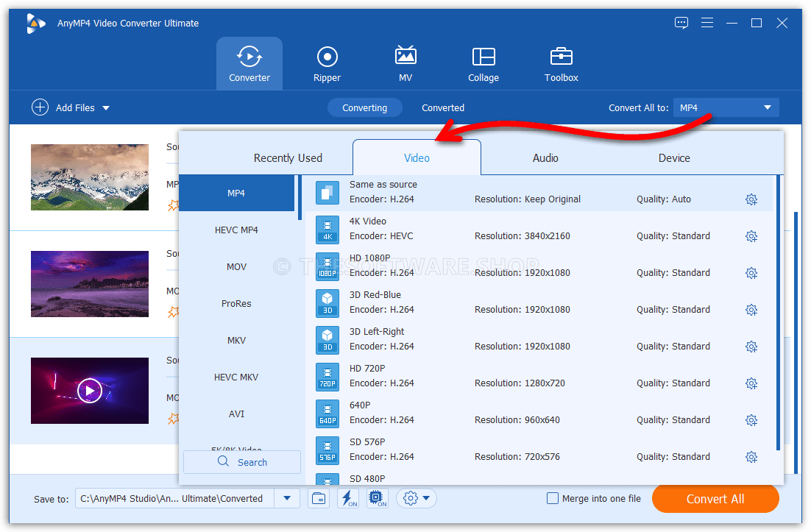Select the 3D Red-Blue format icon
Image resolution: width=811 pixels, height=532 pixels.
(327, 303)
